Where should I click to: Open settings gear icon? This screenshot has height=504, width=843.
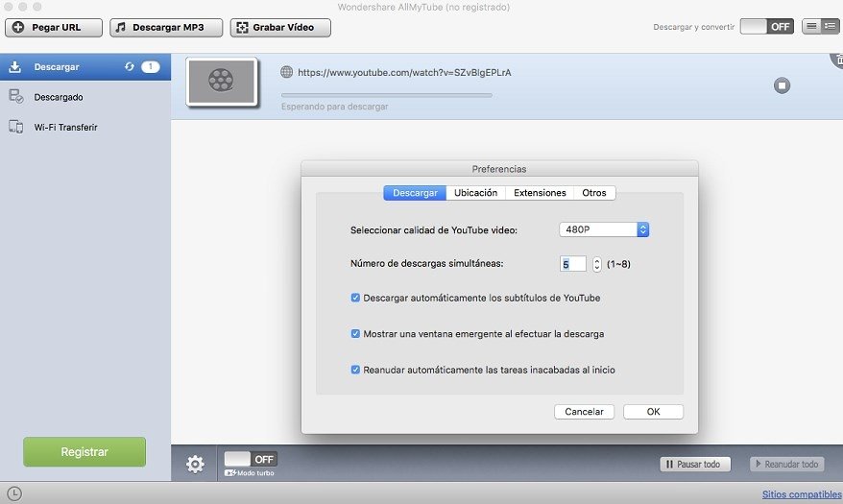(195, 464)
